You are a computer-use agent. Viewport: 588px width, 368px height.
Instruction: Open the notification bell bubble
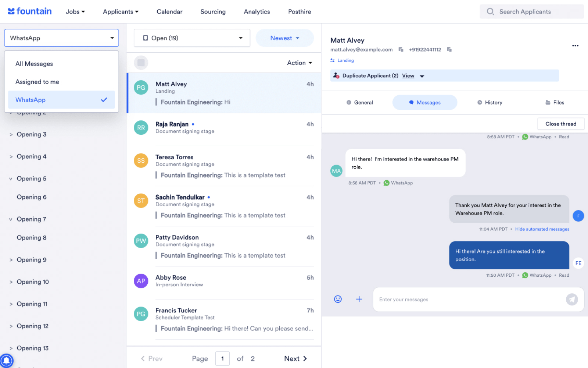coord(7,361)
